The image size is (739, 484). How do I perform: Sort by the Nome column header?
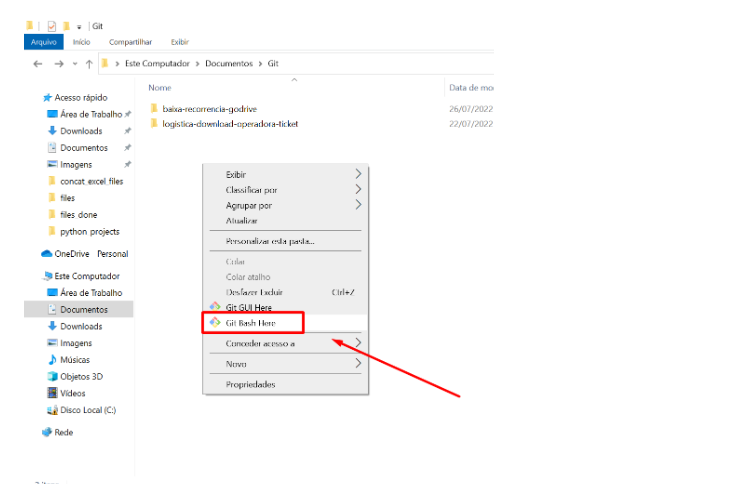tap(160, 88)
